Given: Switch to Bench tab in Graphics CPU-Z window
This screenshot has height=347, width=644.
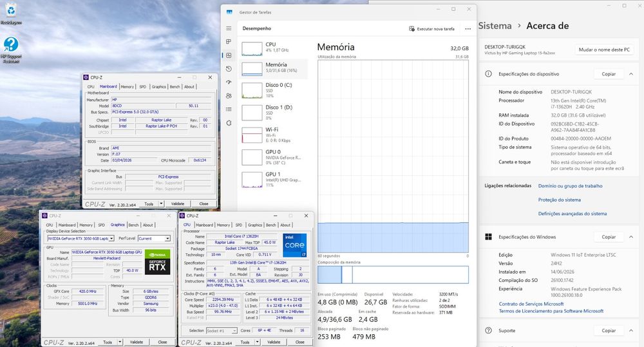Looking at the screenshot, I should 133,225.
